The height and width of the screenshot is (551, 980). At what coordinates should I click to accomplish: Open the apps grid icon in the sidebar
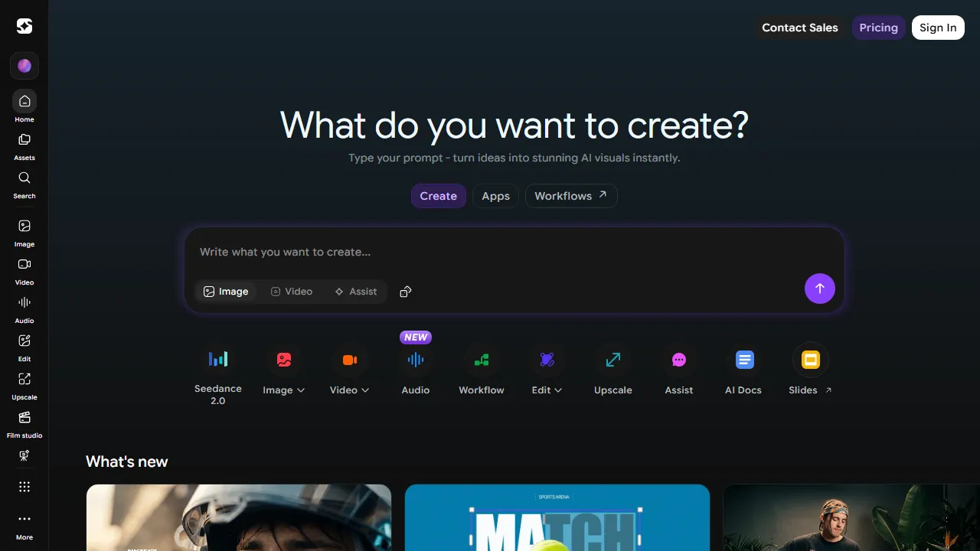click(24, 487)
